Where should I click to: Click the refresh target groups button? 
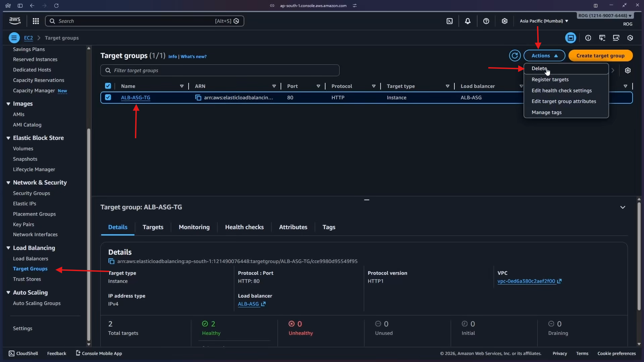[x=514, y=56]
